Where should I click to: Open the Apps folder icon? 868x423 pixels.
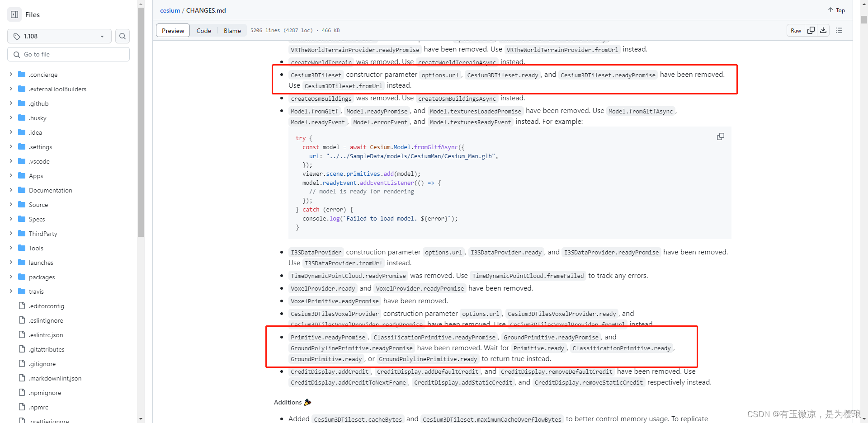(22, 175)
